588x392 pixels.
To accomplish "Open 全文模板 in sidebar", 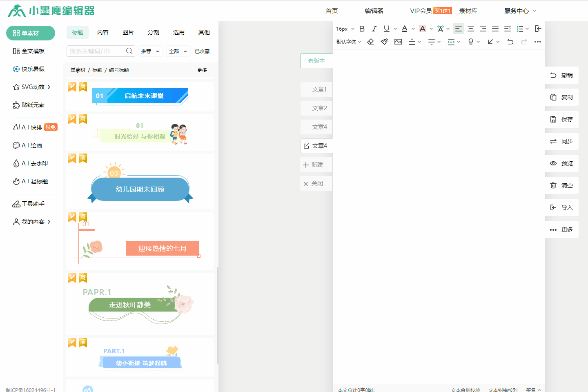I will click(29, 51).
